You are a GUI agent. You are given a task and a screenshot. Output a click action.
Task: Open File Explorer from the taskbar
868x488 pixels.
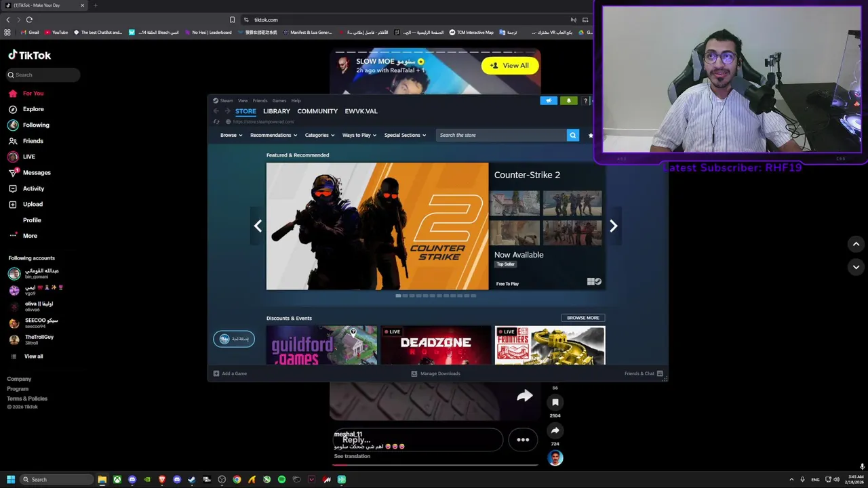102,480
